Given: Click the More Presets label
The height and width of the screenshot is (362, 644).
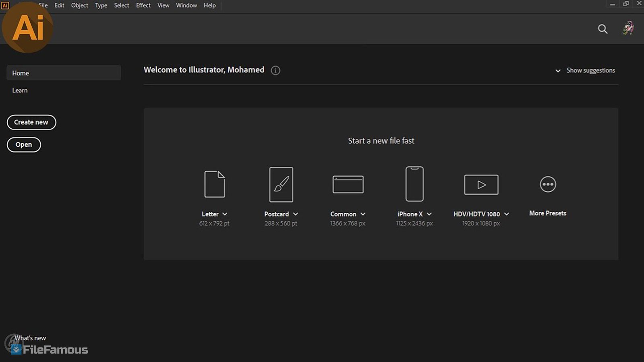Looking at the screenshot, I should click(548, 213).
